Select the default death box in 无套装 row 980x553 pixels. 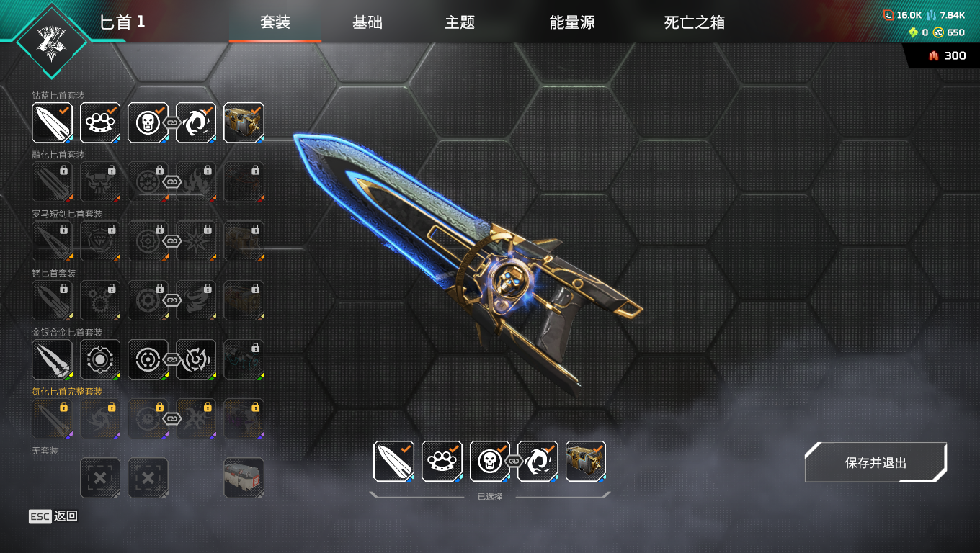click(244, 477)
